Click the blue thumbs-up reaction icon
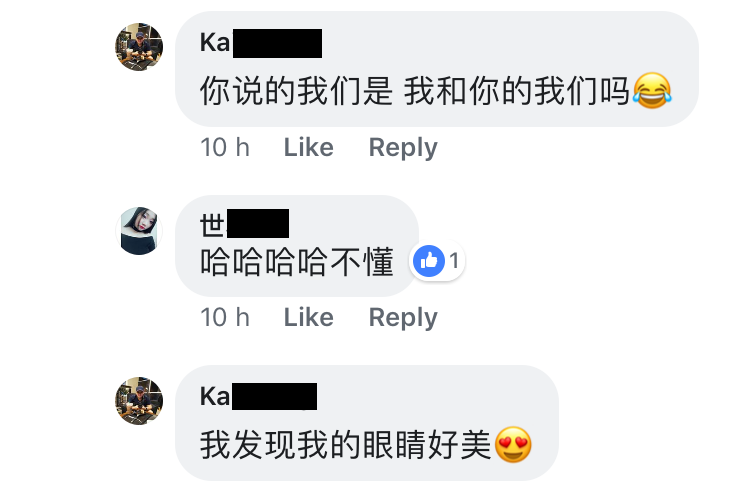 [x=429, y=261]
